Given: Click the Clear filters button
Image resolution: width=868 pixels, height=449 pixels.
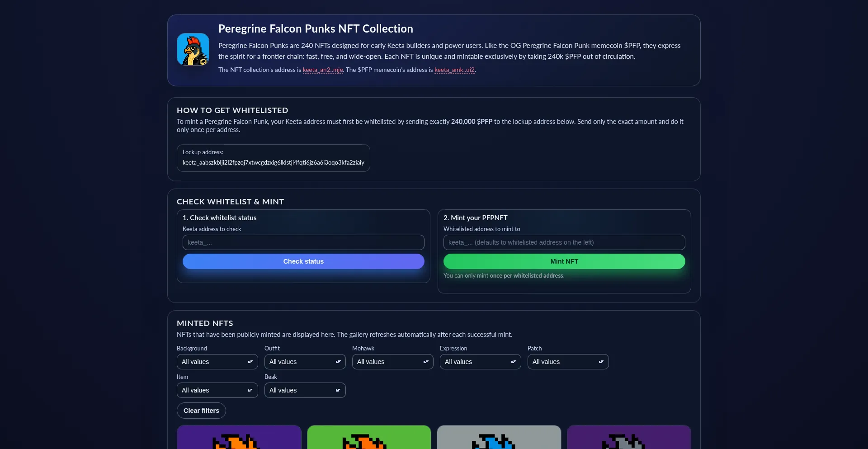Looking at the screenshot, I should tap(201, 411).
